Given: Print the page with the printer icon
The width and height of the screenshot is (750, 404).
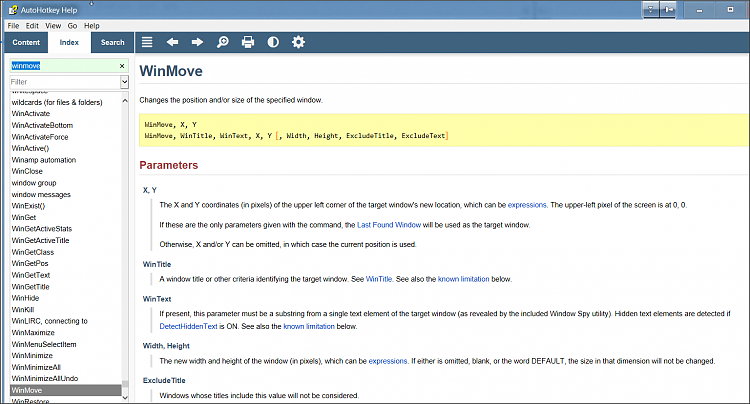Looking at the screenshot, I should tap(248, 43).
